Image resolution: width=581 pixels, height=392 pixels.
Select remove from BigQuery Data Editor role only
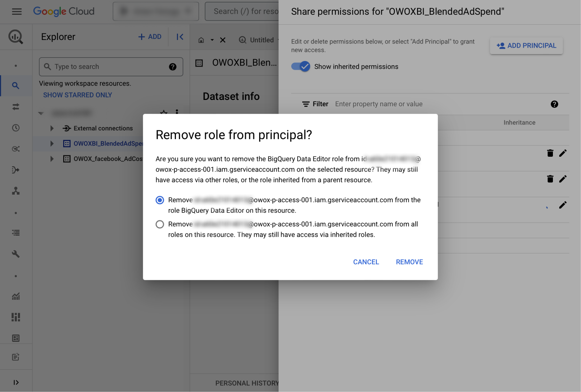(x=160, y=200)
